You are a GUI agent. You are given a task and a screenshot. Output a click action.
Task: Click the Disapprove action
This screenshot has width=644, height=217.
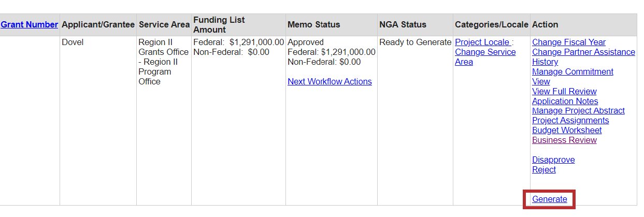[553, 160]
